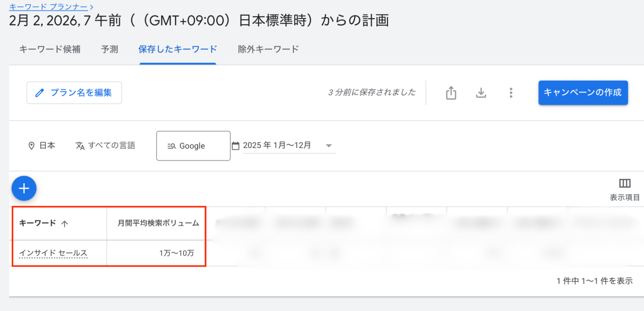Follow the キーワード プランナー breadcrumb link

[x=49, y=7]
